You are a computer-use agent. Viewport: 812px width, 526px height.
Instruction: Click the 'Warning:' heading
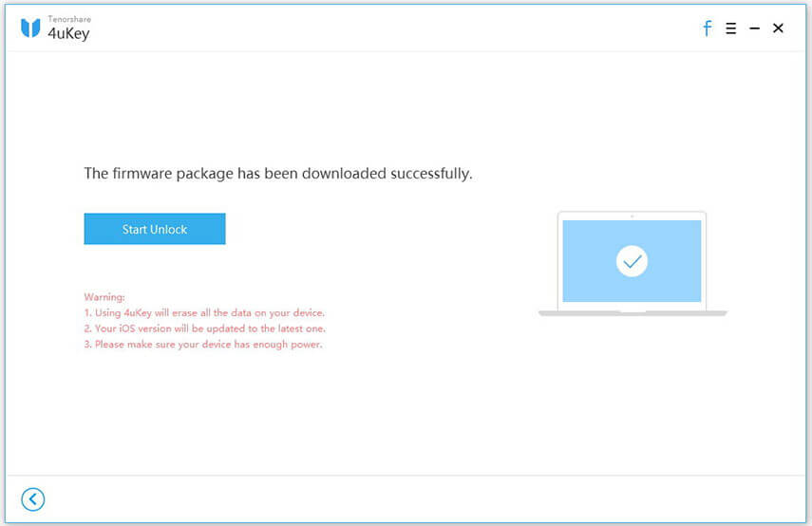pos(104,297)
